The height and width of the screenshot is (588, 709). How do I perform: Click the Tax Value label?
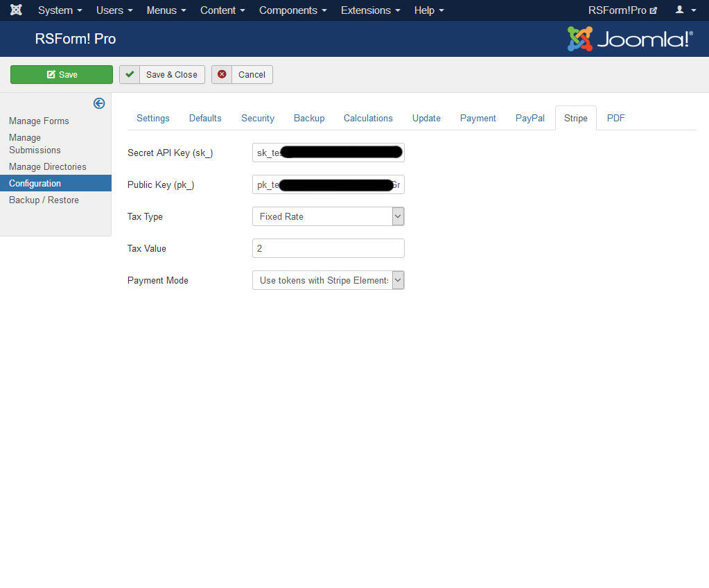(x=146, y=248)
